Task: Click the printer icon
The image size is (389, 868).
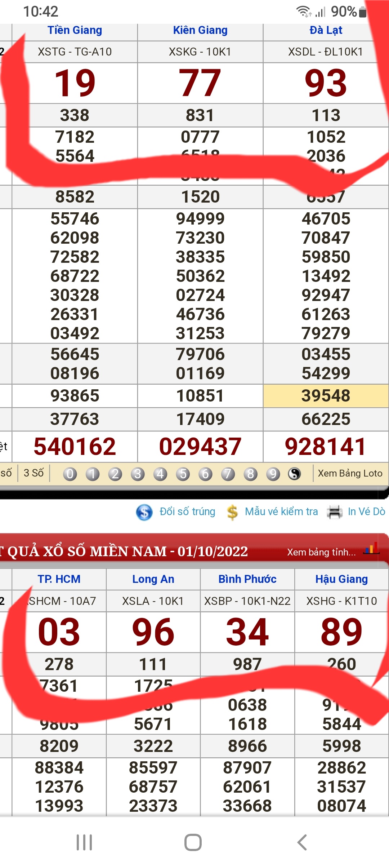Action: click(x=334, y=512)
